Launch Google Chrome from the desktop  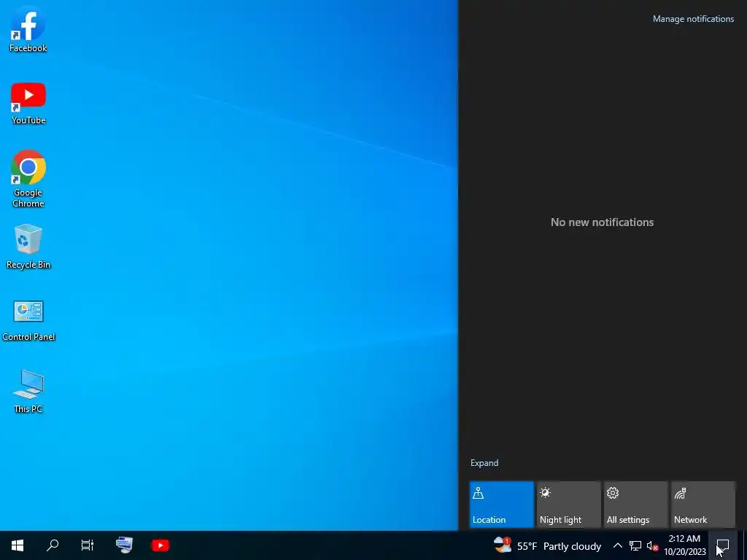coord(28,179)
